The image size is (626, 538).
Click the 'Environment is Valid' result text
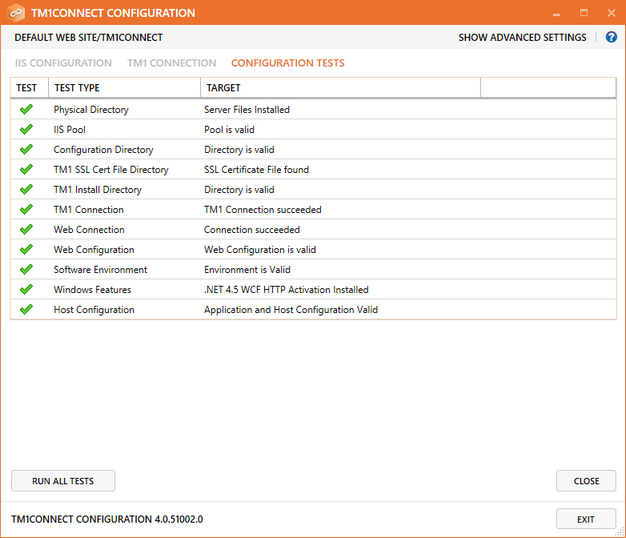pyautogui.click(x=247, y=269)
